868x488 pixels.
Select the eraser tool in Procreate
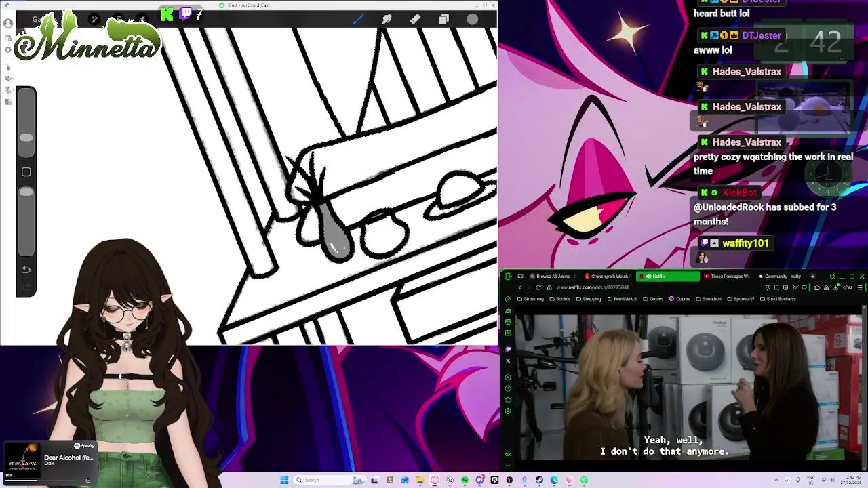coord(415,19)
